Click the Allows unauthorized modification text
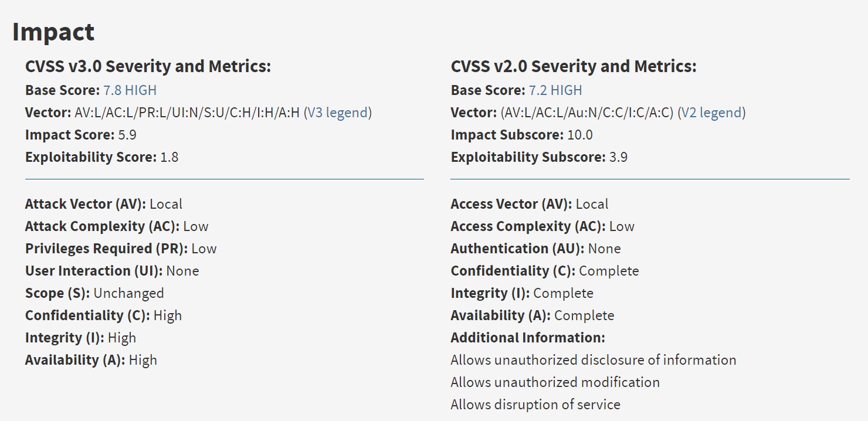The height and width of the screenshot is (421, 868). 555,382
